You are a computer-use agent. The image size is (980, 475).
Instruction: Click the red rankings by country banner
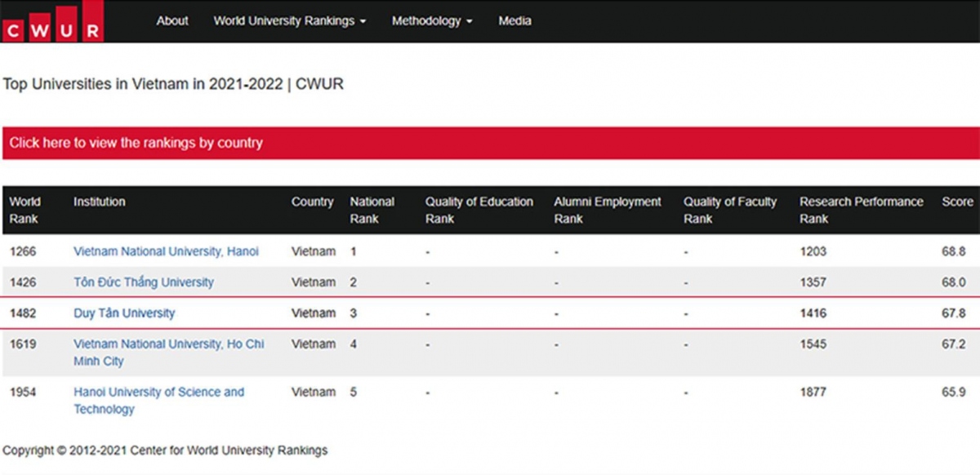pos(490,143)
